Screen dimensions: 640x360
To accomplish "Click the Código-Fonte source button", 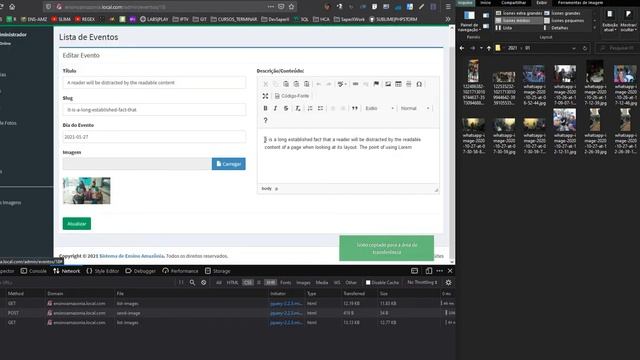I will tap(292, 96).
